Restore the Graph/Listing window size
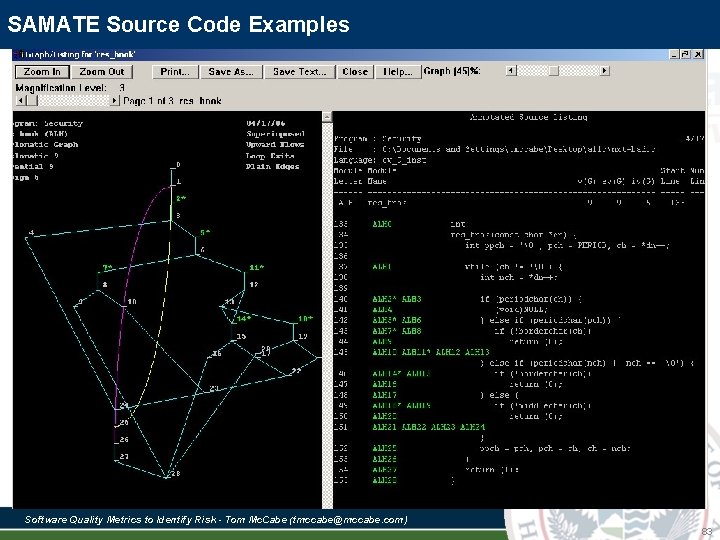 pos(686,54)
